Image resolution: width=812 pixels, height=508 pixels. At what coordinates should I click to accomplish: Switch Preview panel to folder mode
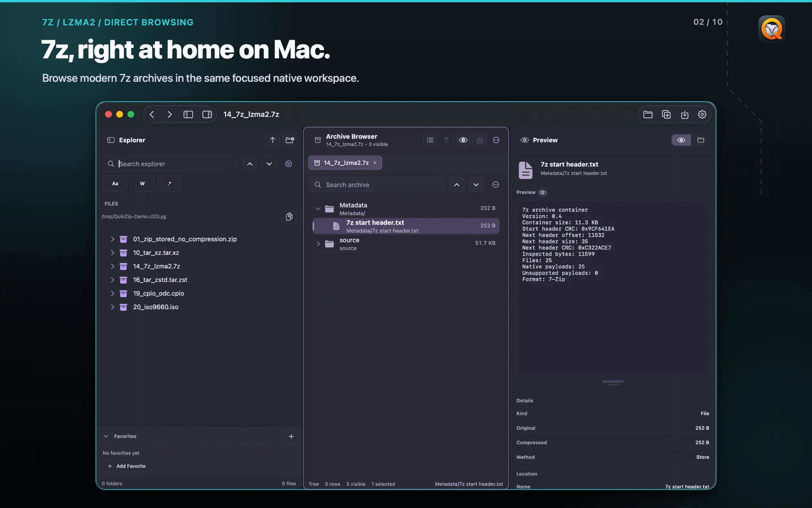click(701, 140)
